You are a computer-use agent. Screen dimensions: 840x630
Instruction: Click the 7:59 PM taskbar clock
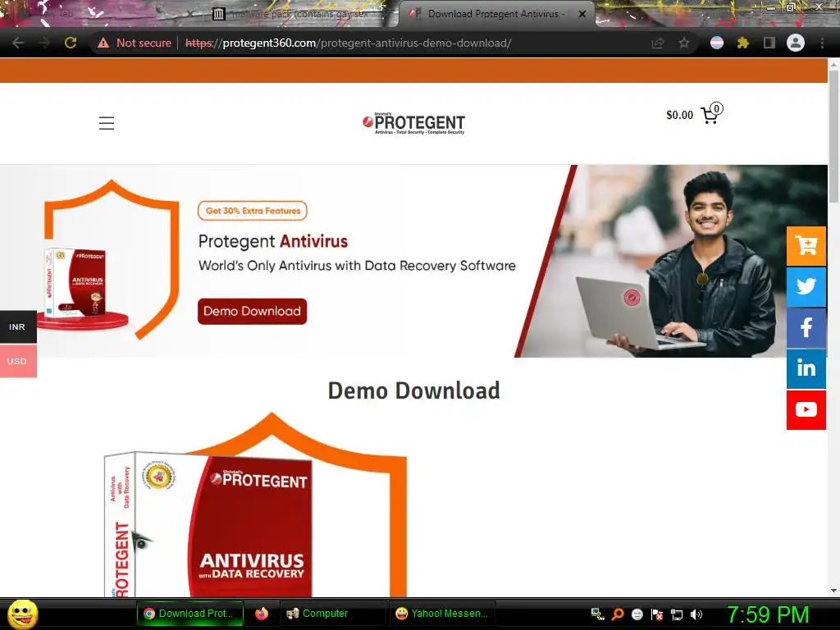pyautogui.click(x=768, y=614)
